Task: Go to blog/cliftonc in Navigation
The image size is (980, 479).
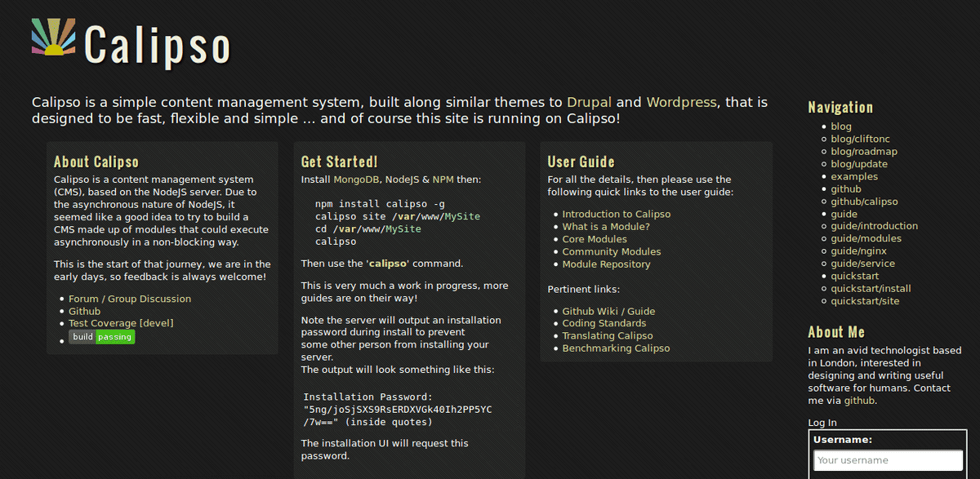Action: (859, 139)
